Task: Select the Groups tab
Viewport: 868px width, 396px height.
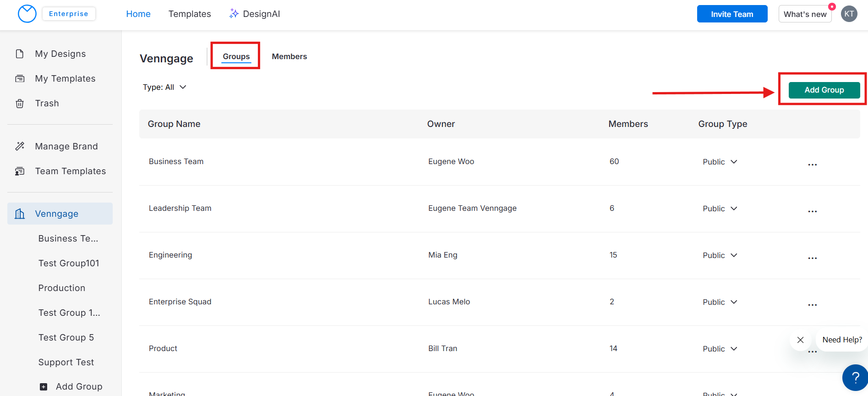Action: (x=236, y=56)
